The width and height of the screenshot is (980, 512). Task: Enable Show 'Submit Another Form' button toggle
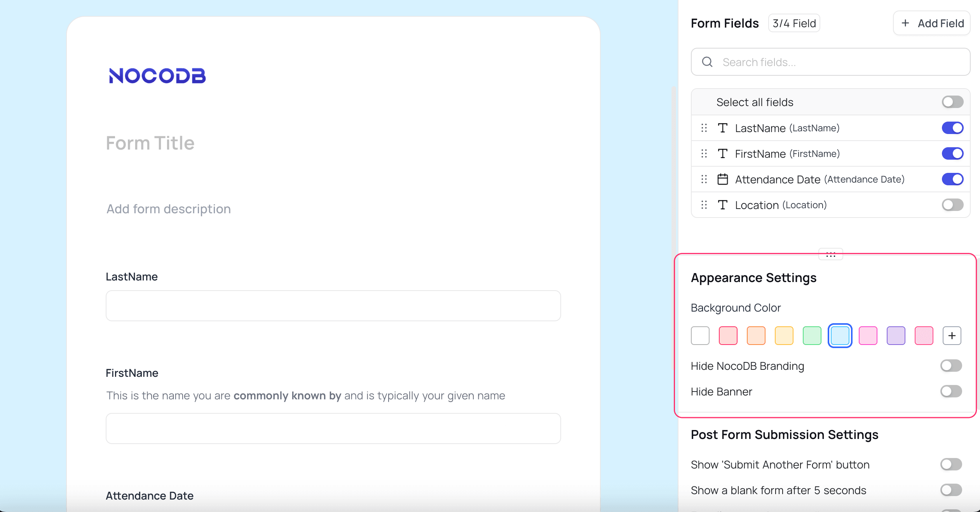tap(950, 465)
